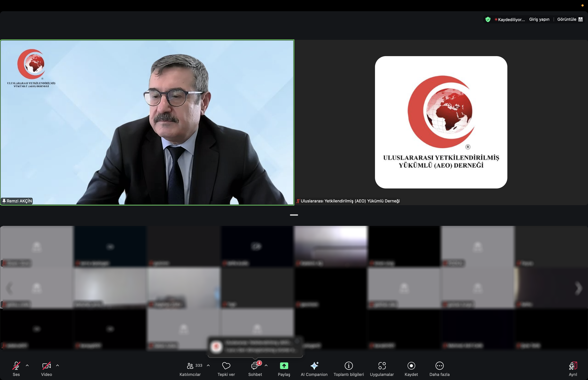Unmute microphone with Ses icon
588x380 pixels.
(16, 366)
